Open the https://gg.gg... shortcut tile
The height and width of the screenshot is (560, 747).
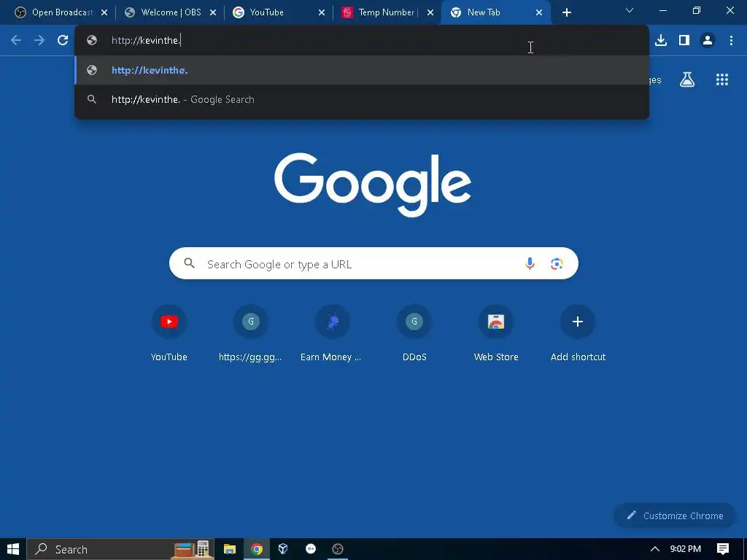click(x=251, y=333)
